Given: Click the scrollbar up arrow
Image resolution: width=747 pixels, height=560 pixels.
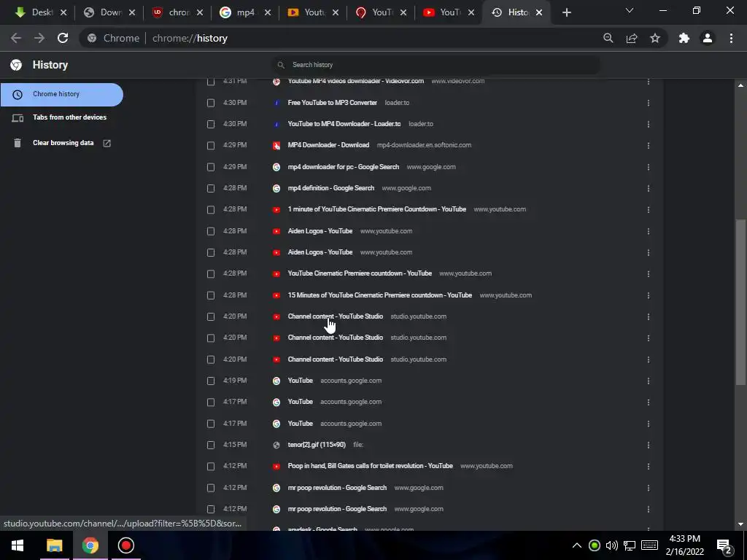Looking at the screenshot, I should 740,85.
